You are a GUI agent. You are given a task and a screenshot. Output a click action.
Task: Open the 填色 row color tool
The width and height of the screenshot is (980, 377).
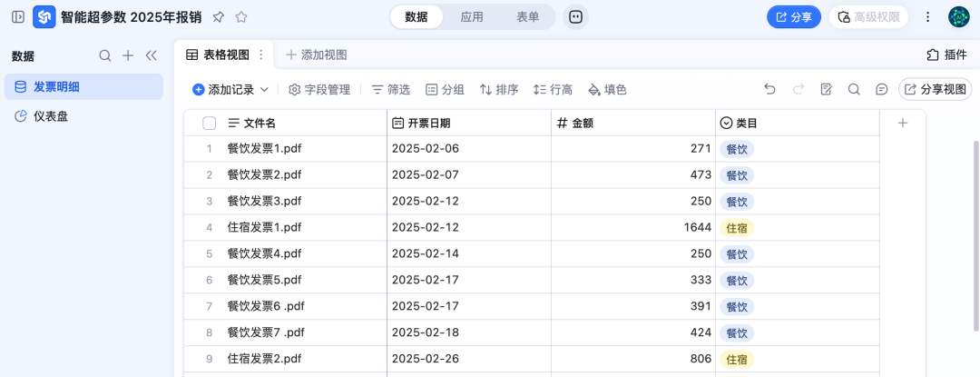607,90
